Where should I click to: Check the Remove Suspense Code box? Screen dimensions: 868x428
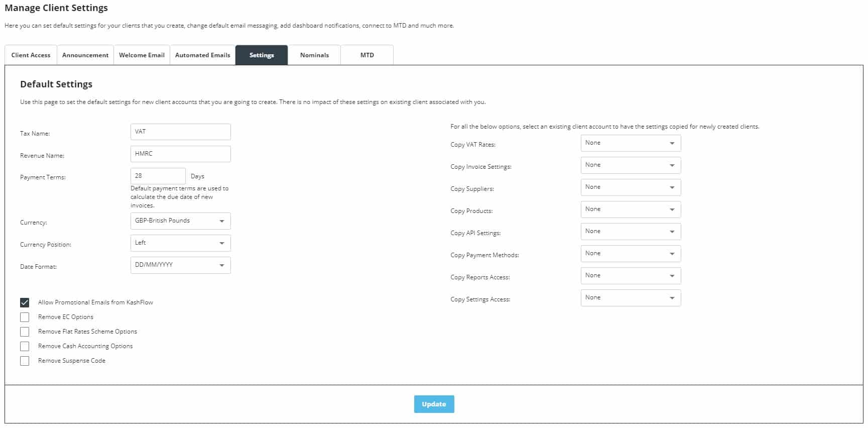click(25, 361)
